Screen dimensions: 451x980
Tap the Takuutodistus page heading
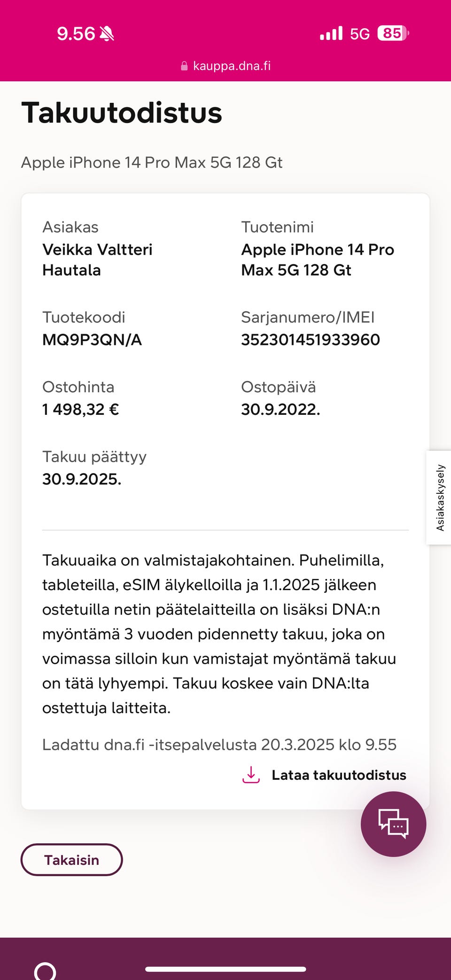pyautogui.click(x=122, y=113)
